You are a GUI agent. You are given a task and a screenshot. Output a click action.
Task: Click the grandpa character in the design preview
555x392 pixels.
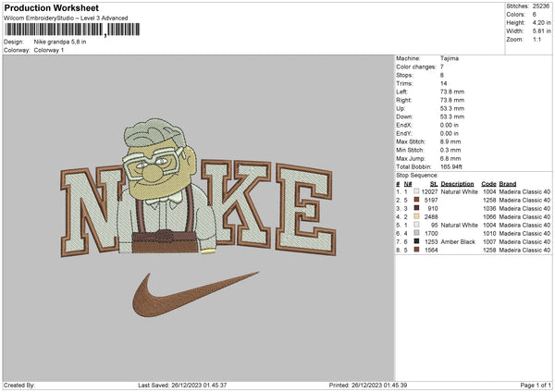click(x=165, y=186)
